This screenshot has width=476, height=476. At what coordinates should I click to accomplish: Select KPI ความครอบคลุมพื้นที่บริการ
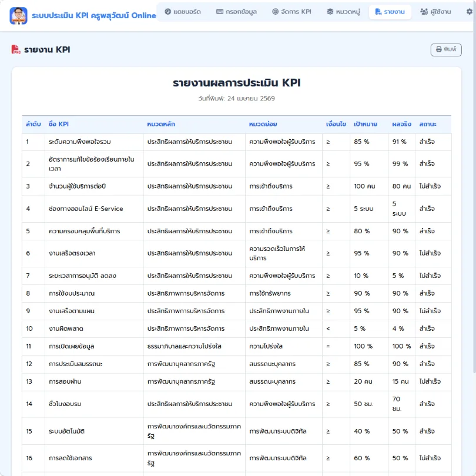click(x=85, y=231)
